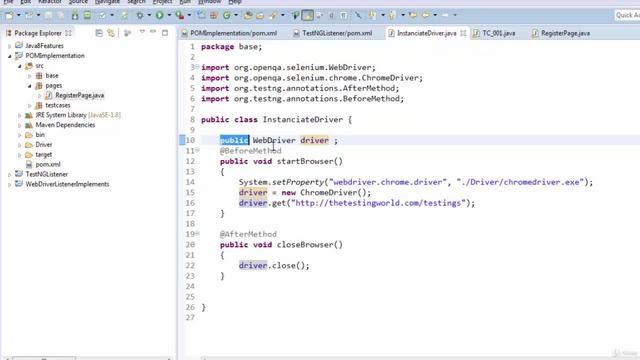Viewport: 640px width, 360px height.
Task: Toggle Show Whitespace Characters pilcrow button
Action: click(344, 16)
